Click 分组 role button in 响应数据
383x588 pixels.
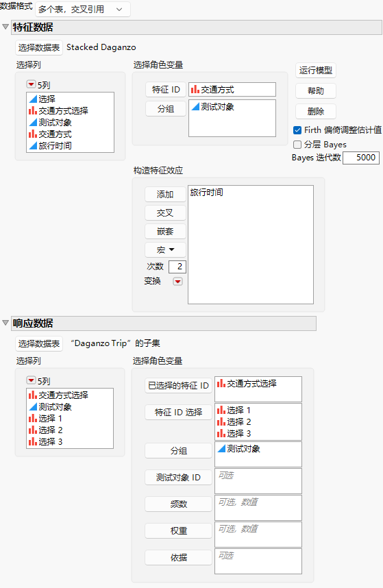[178, 451]
